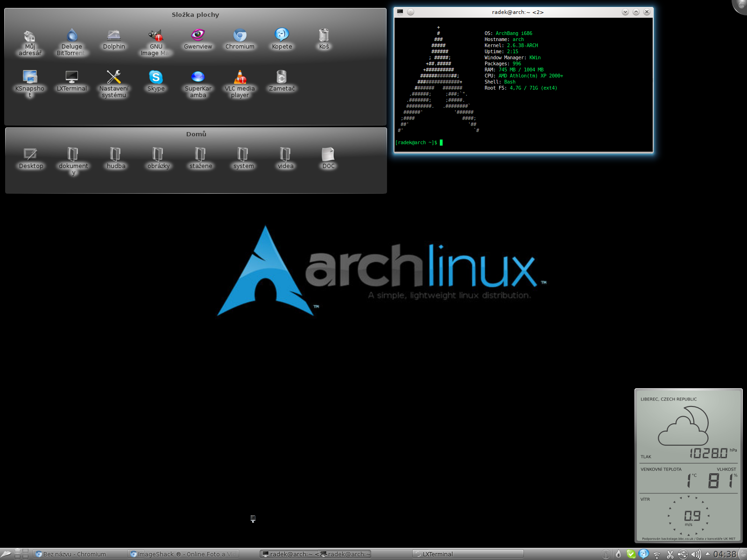Click Domů widget title
This screenshot has width=747, height=560.
click(x=196, y=134)
